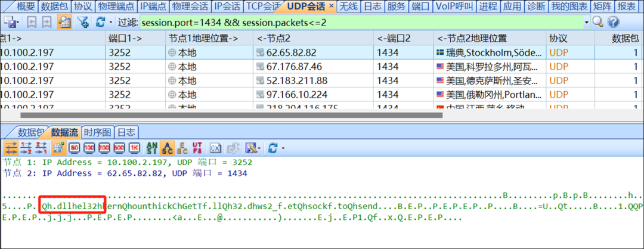This screenshot has width=644, height=249.
Task: Open the help question mark icon
Action: point(613,22)
